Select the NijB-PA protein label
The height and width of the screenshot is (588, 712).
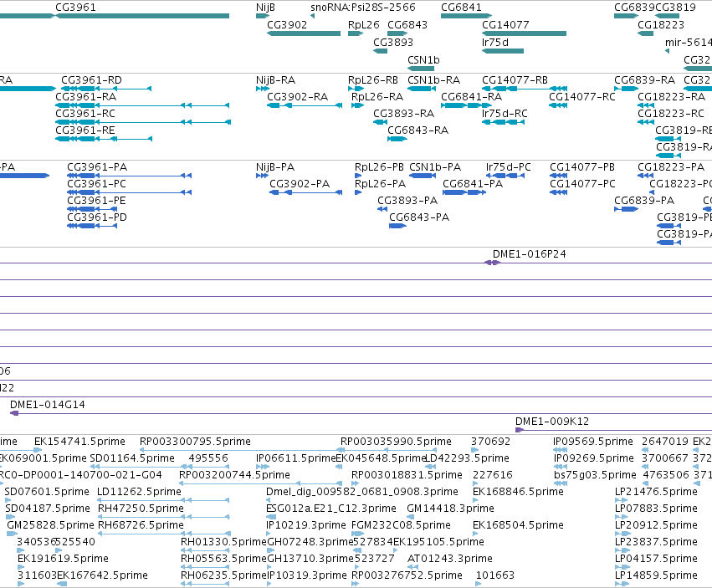tap(275, 167)
